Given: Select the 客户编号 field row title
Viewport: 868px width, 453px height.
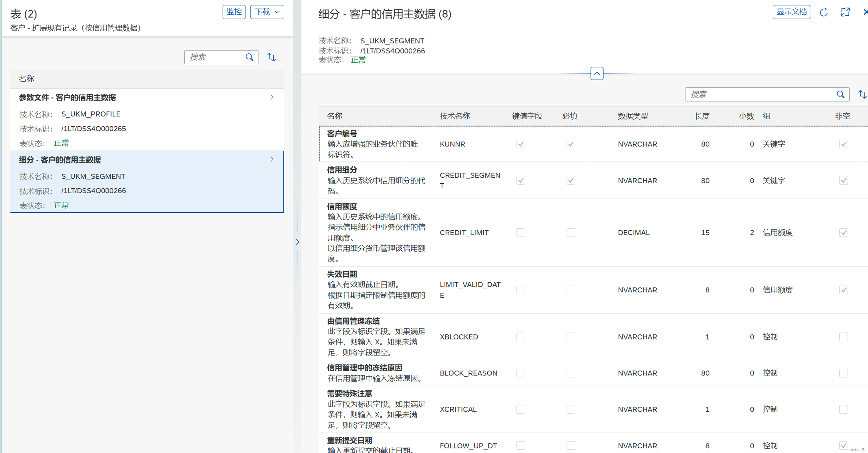Looking at the screenshot, I should coord(342,133).
